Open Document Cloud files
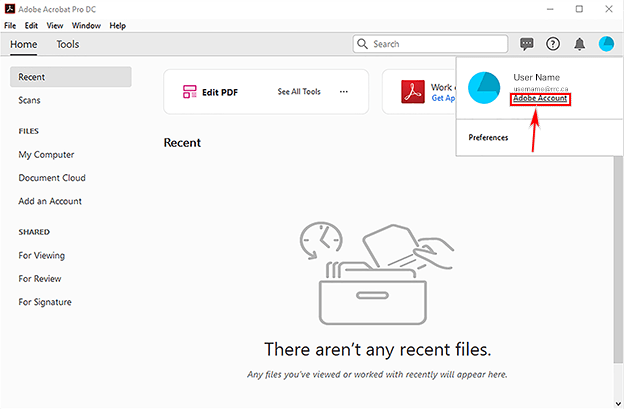Viewport: 624px width, 409px height. (52, 178)
